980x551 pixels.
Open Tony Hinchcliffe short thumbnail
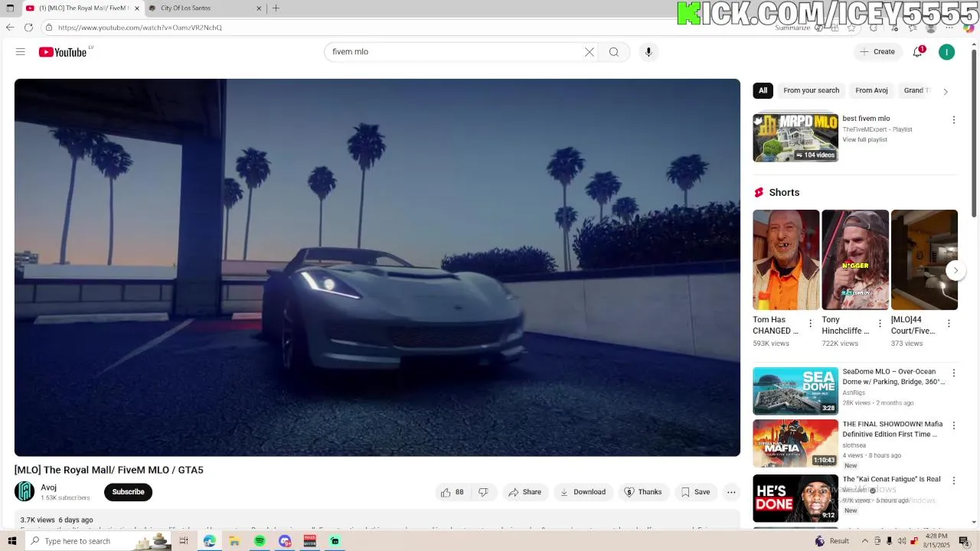tap(855, 260)
